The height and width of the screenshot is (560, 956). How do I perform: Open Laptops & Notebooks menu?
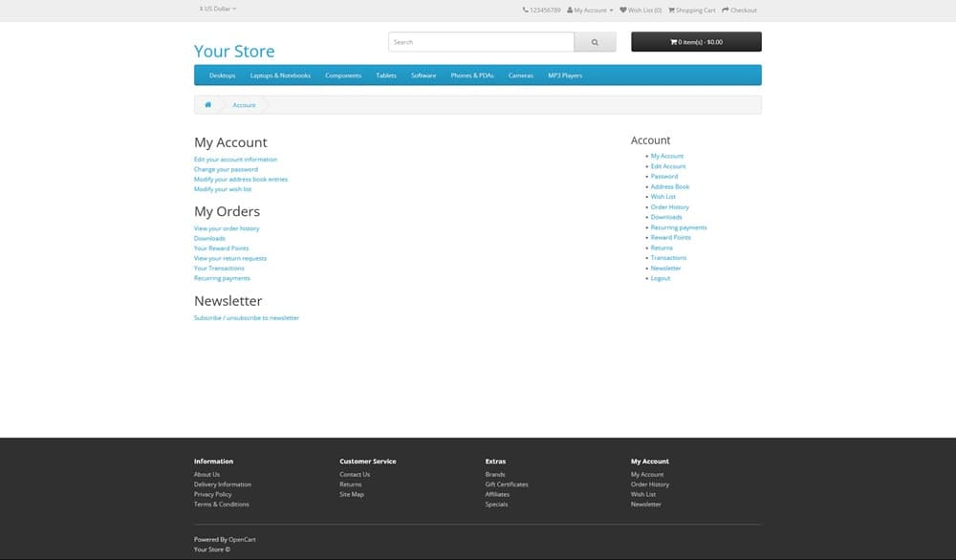coord(280,75)
